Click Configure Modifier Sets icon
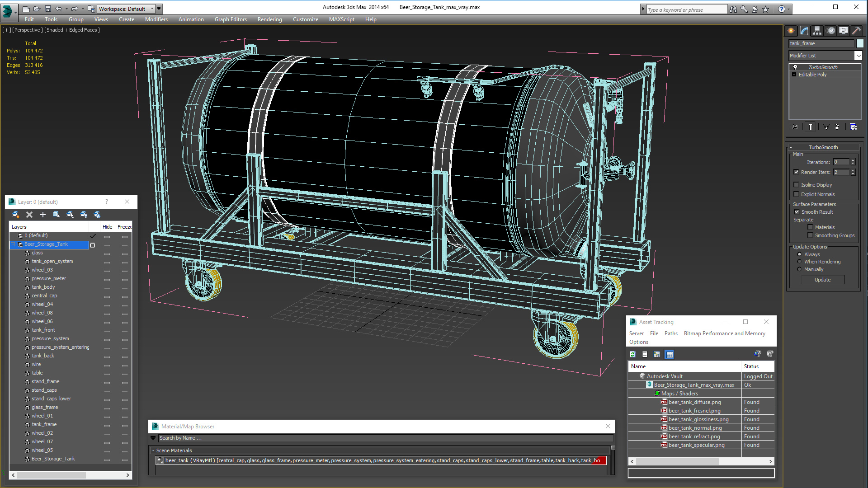The width and height of the screenshot is (868, 488). coord(853,127)
